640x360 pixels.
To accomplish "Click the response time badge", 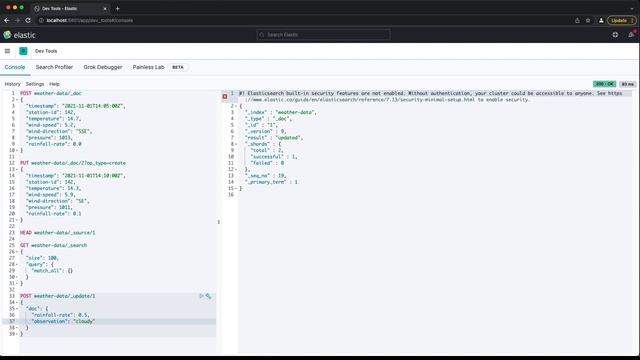I will (628, 84).
